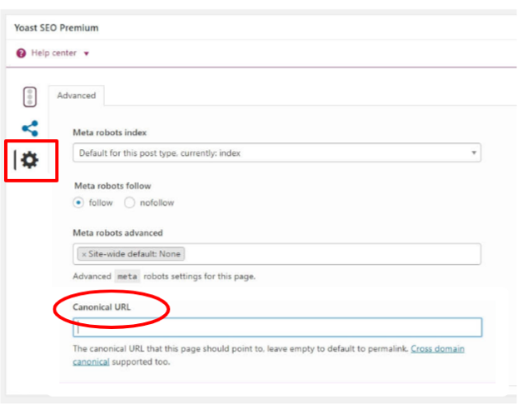The width and height of the screenshot is (532, 414).
Task: Open the Cross domain canonical link
Action: pyautogui.click(x=437, y=349)
